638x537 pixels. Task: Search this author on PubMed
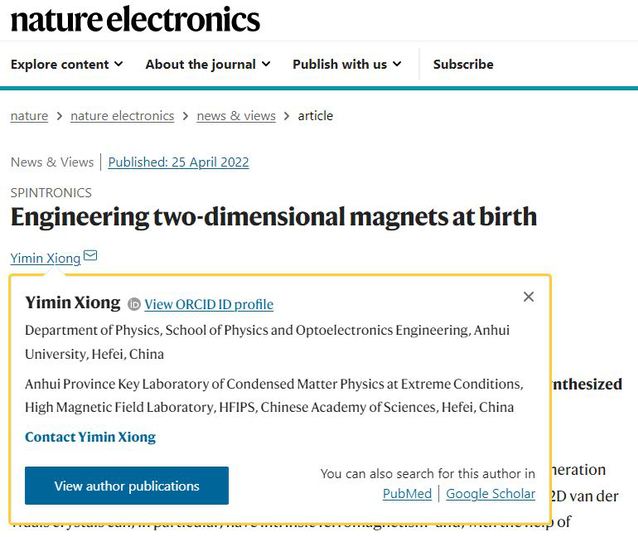click(407, 494)
